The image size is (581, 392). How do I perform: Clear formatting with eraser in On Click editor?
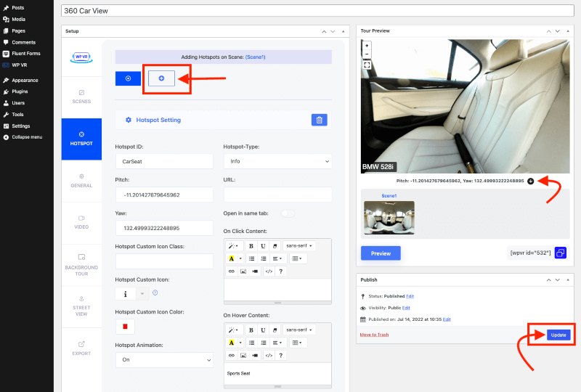(x=275, y=245)
